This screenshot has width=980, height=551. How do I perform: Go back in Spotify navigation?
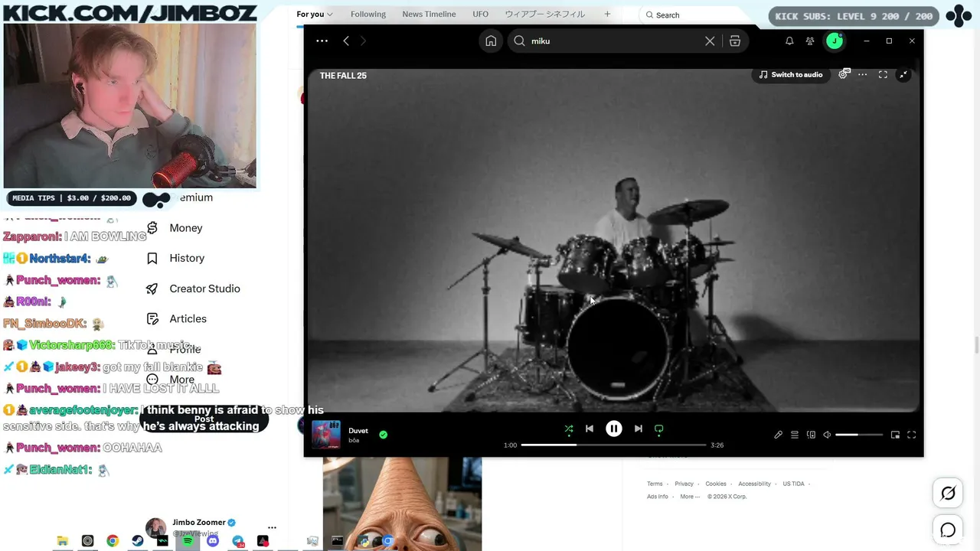coord(346,41)
